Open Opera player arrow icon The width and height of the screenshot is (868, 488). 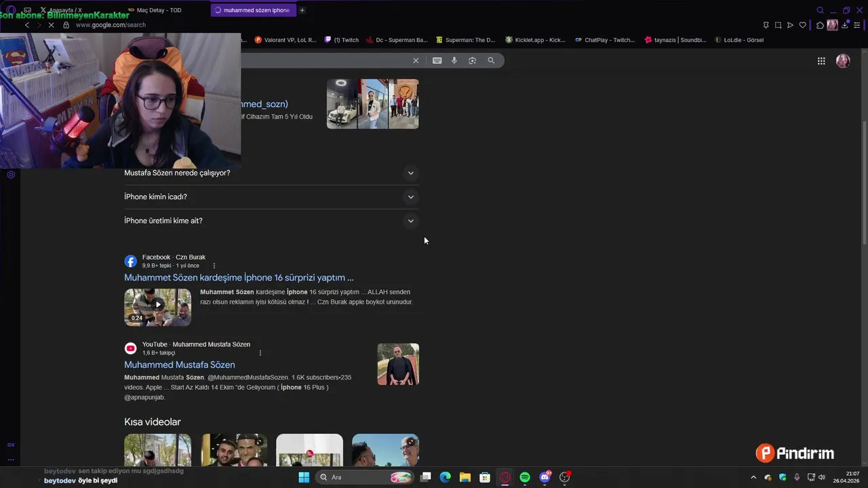point(790,25)
